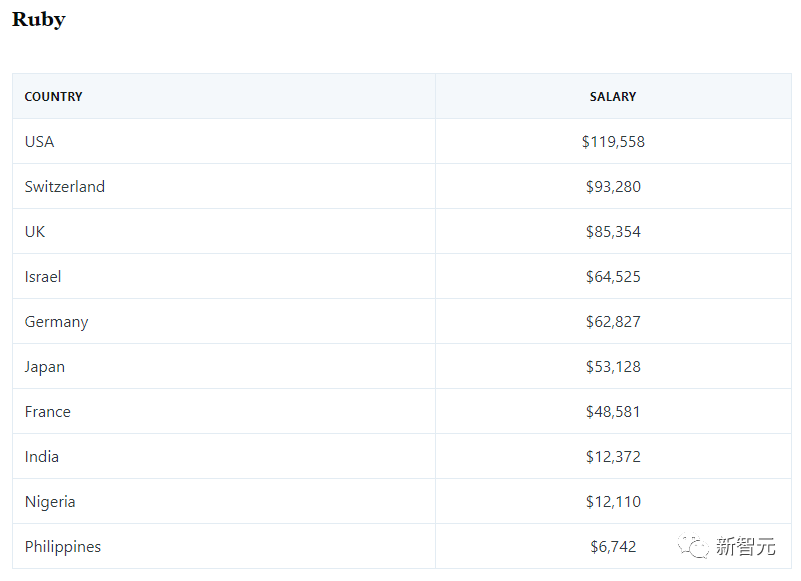Select the $12,372 salary cell

pyautogui.click(x=613, y=457)
